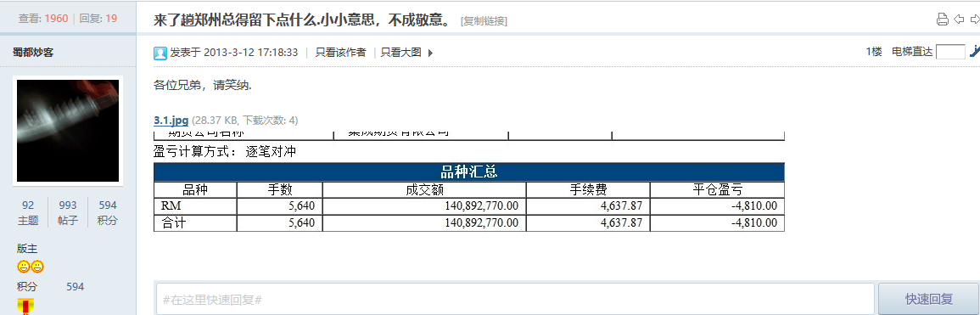The width and height of the screenshot is (980, 315).
Task: Click post text 各位兄弟，请笑纳.
Action: pos(203,85)
